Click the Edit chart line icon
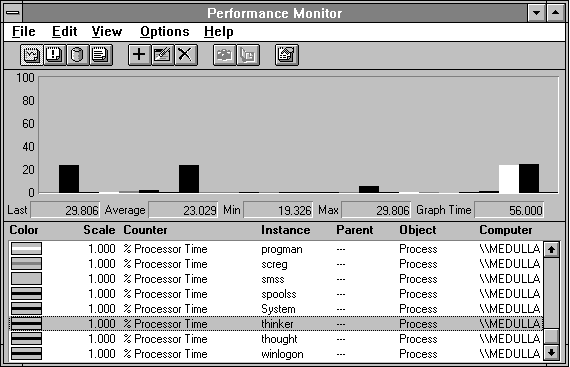The width and height of the screenshot is (570, 367). tap(162, 55)
